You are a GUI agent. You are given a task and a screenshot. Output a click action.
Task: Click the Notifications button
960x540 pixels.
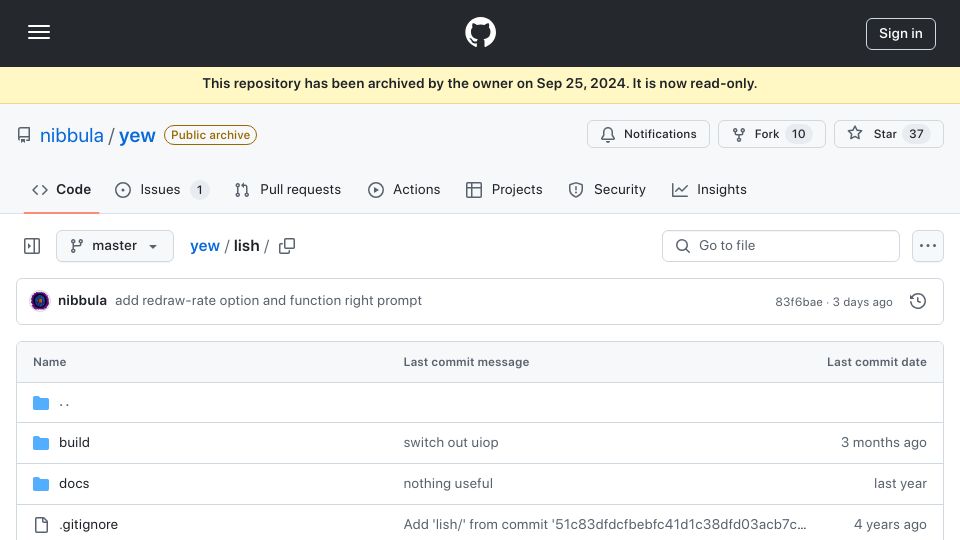[648, 134]
